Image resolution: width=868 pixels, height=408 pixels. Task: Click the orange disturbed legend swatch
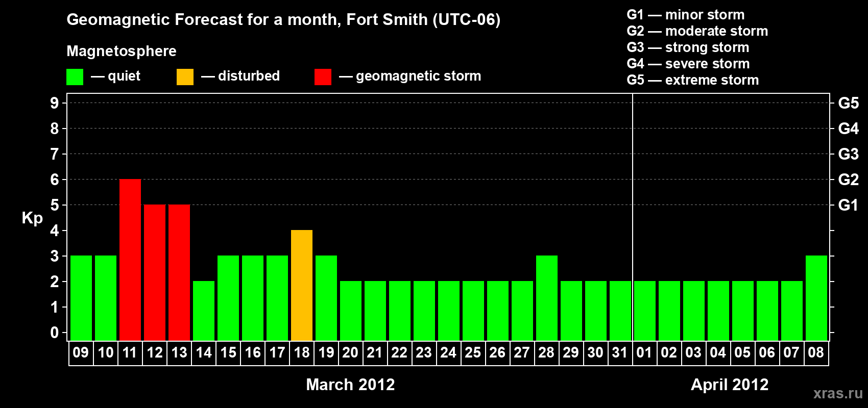tap(185, 77)
